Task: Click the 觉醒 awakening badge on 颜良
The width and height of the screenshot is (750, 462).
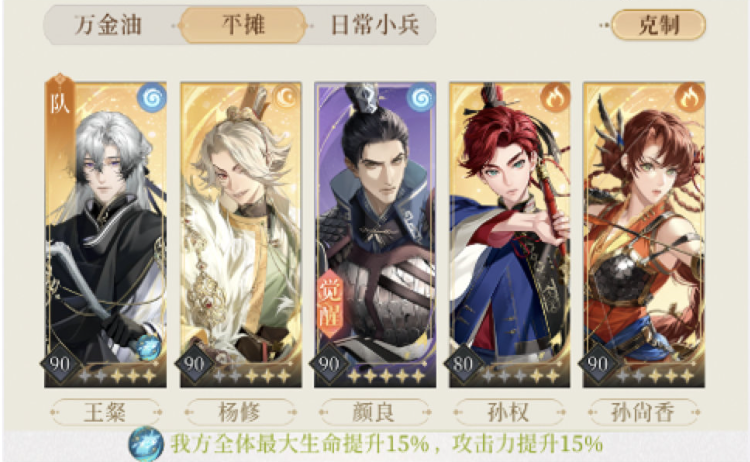Action: tap(330, 303)
